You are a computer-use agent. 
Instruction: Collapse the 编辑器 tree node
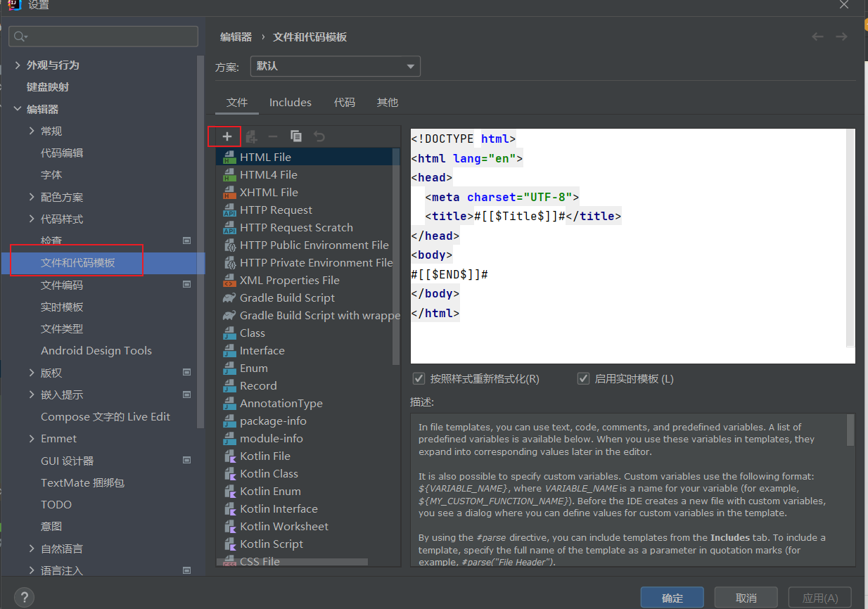18,109
